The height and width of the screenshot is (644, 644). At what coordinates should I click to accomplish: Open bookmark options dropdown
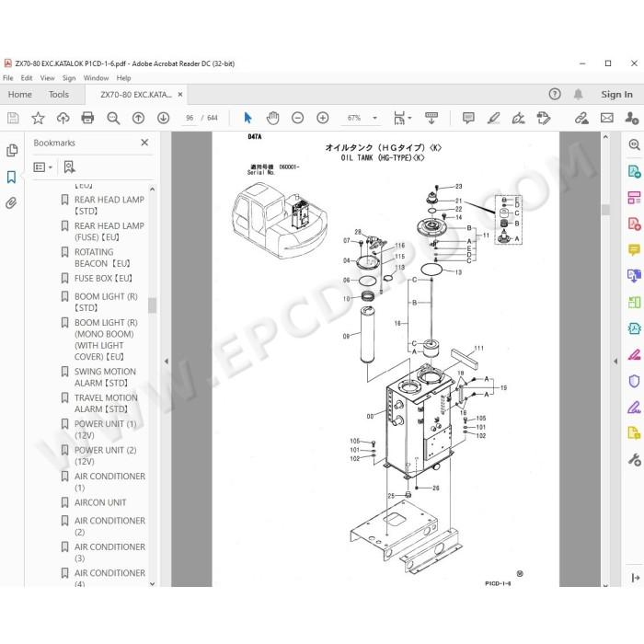42,167
